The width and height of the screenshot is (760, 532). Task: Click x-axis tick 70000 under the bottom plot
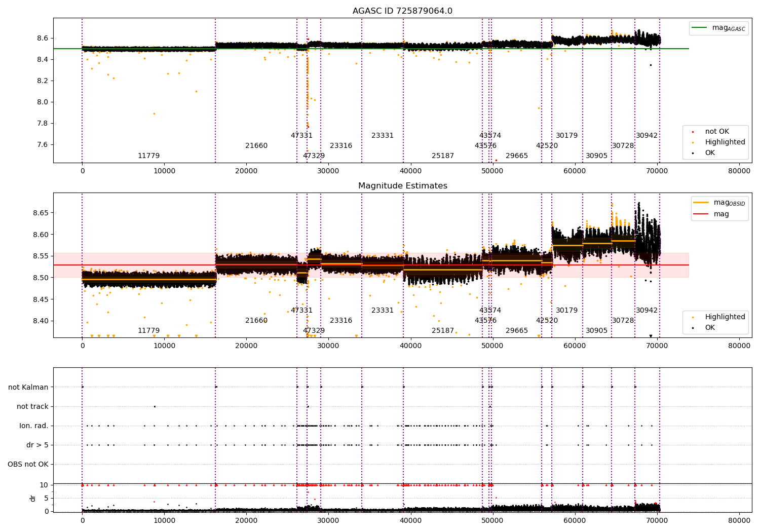(657, 520)
